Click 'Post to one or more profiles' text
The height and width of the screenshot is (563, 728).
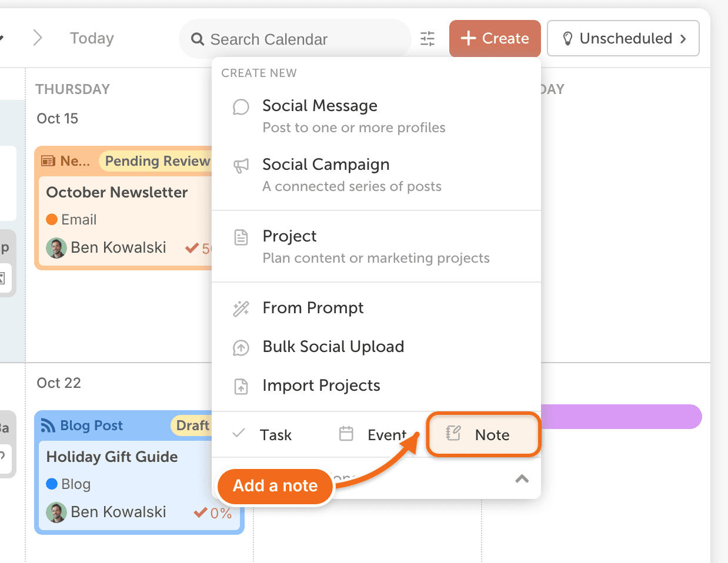(x=354, y=128)
